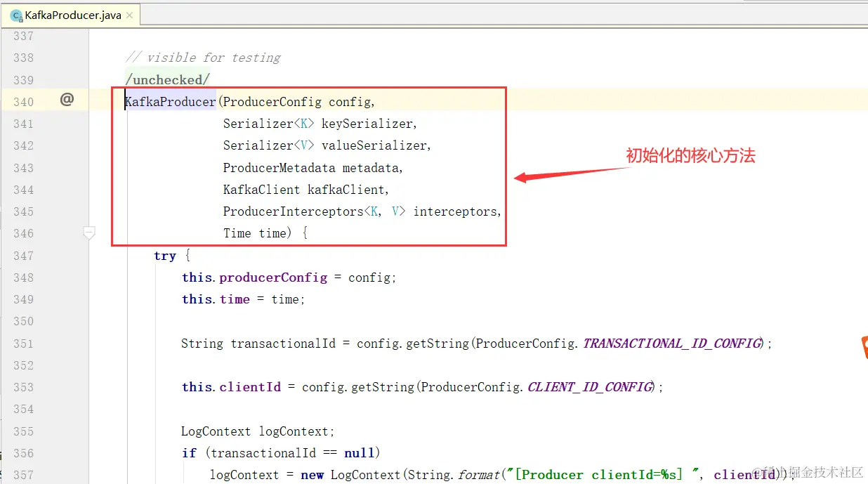
Task: Click line number 338 in the gutter
Action: (x=23, y=58)
